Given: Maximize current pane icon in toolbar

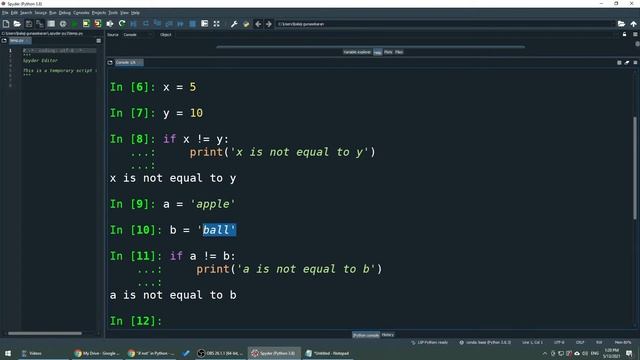Looking at the screenshot, I should pyautogui.click(x=216, y=24).
